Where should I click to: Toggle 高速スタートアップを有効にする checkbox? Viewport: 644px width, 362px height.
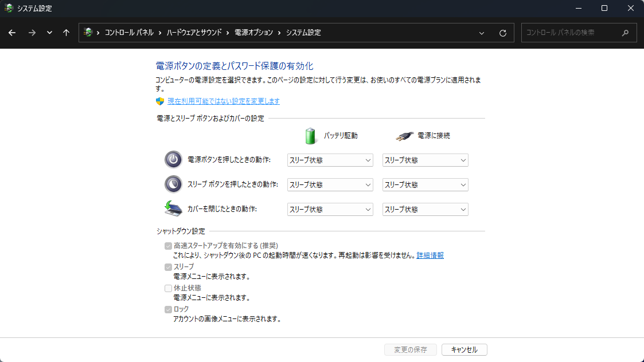click(168, 246)
